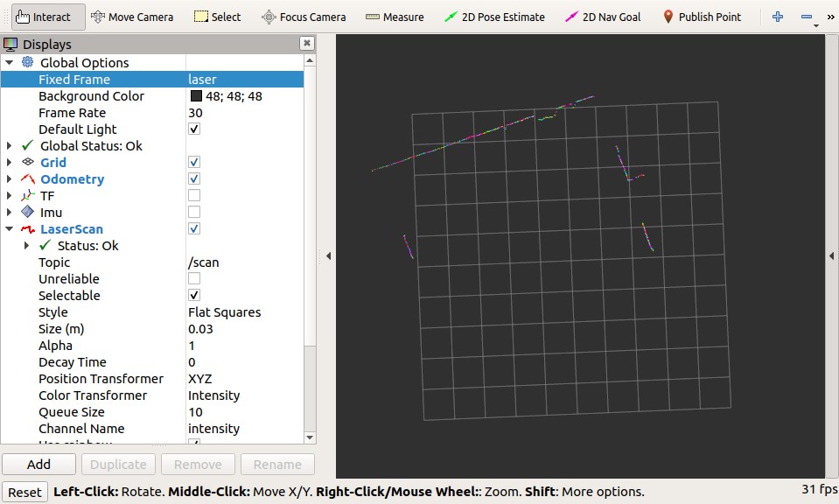Change the Topic field /scan

pyautogui.click(x=245, y=262)
